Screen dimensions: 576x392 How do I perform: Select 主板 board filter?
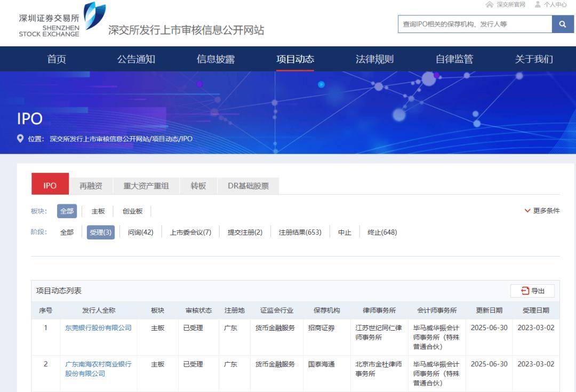point(98,211)
